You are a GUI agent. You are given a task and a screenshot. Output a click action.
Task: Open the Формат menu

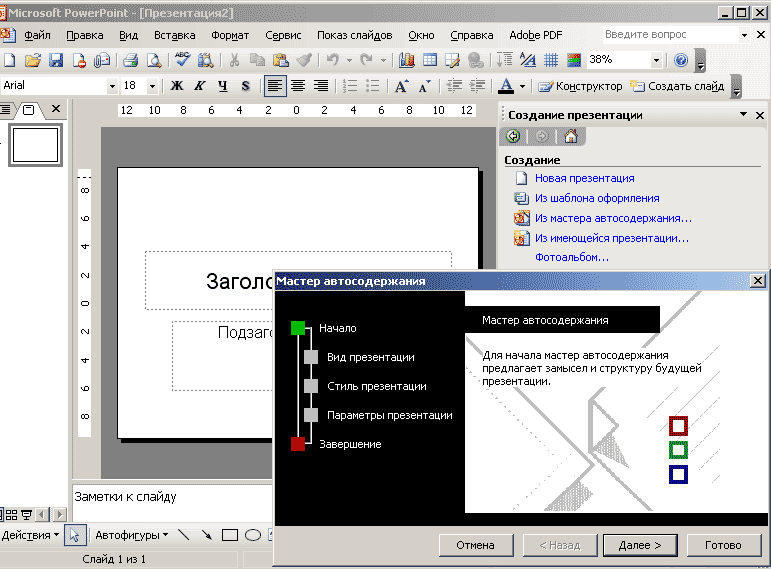click(230, 35)
